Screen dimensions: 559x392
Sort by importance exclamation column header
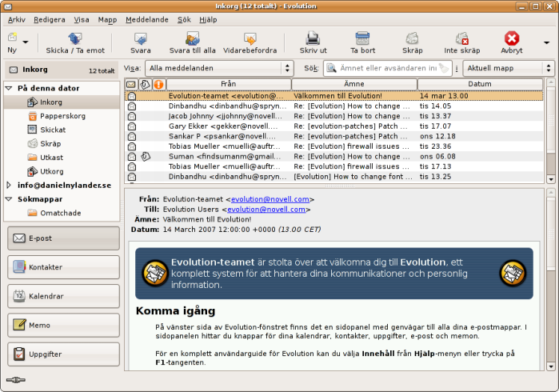pyautogui.click(x=158, y=84)
